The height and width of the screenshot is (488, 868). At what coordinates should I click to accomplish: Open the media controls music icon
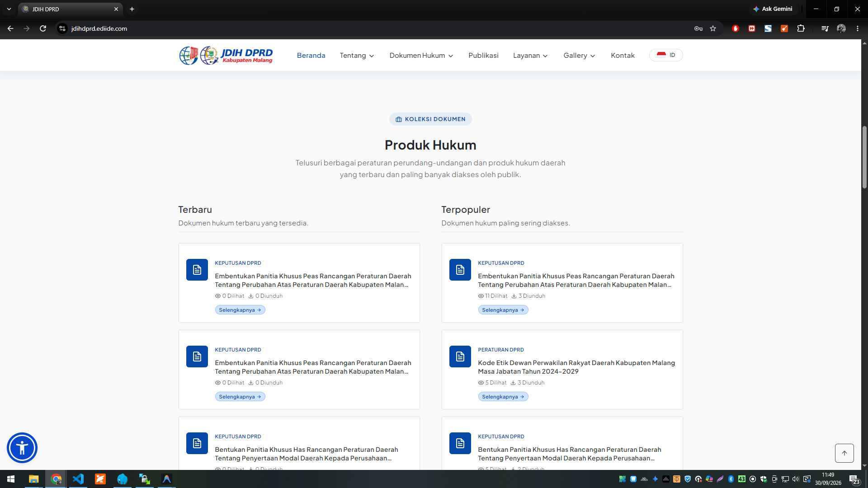pos(825,28)
